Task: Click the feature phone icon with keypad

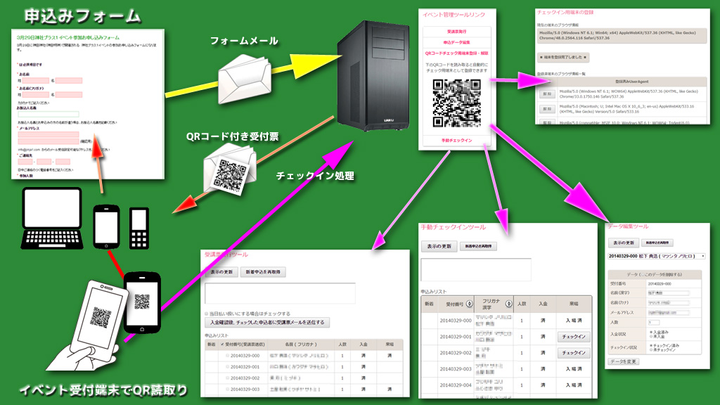Action: tap(139, 228)
